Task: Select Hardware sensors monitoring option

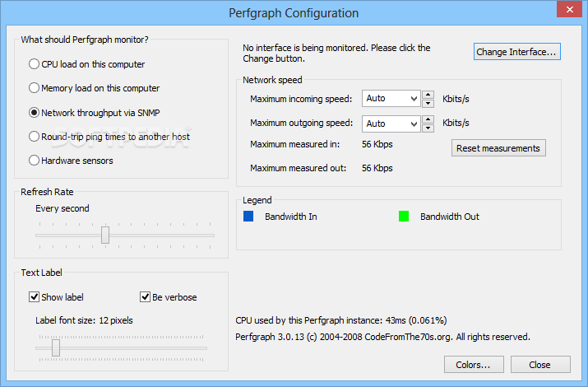Action: tap(71, 161)
